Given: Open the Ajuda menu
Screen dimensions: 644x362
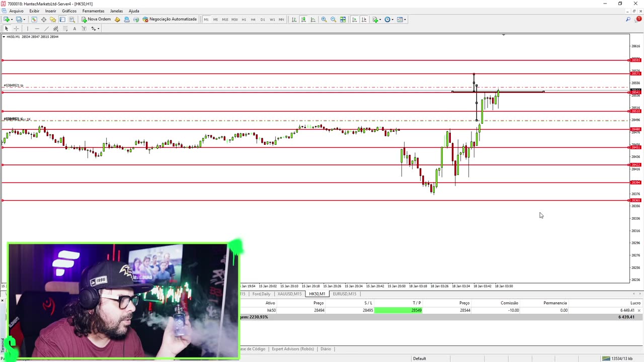Looking at the screenshot, I should pyautogui.click(x=134, y=11).
